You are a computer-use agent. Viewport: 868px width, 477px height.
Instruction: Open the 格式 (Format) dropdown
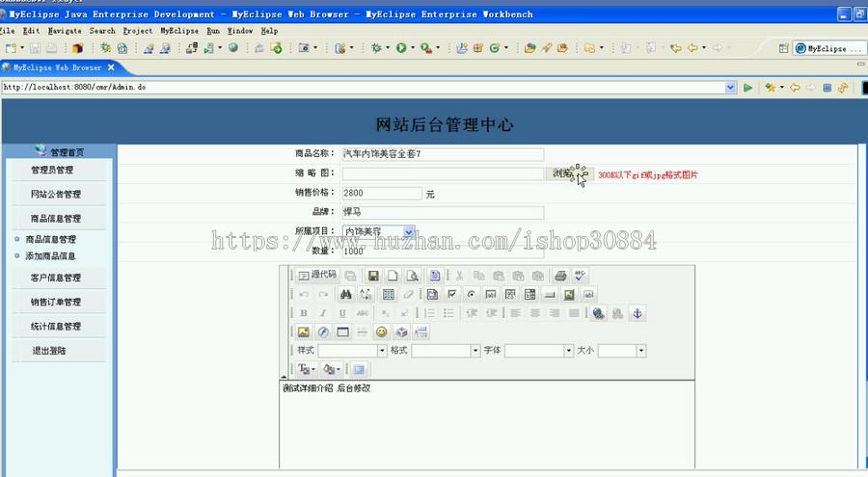pyautogui.click(x=446, y=350)
